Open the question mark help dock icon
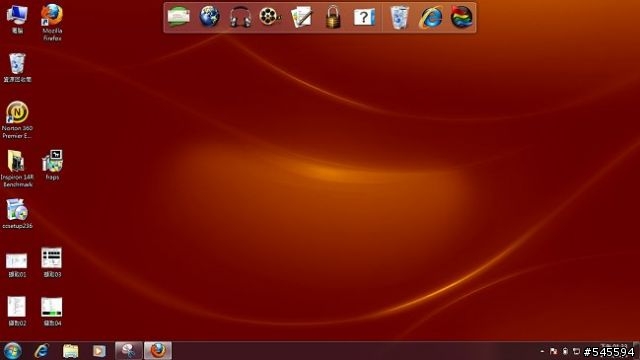This screenshot has width=640, height=360. click(x=364, y=17)
